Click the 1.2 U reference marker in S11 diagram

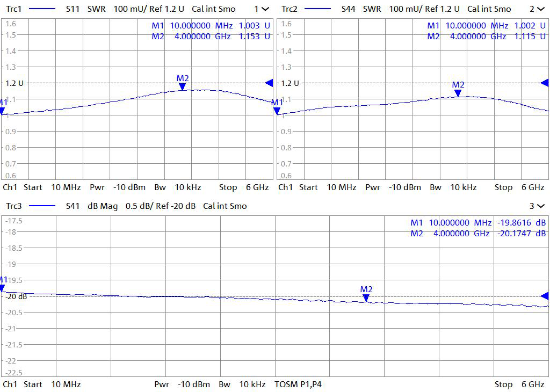click(x=270, y=83)
